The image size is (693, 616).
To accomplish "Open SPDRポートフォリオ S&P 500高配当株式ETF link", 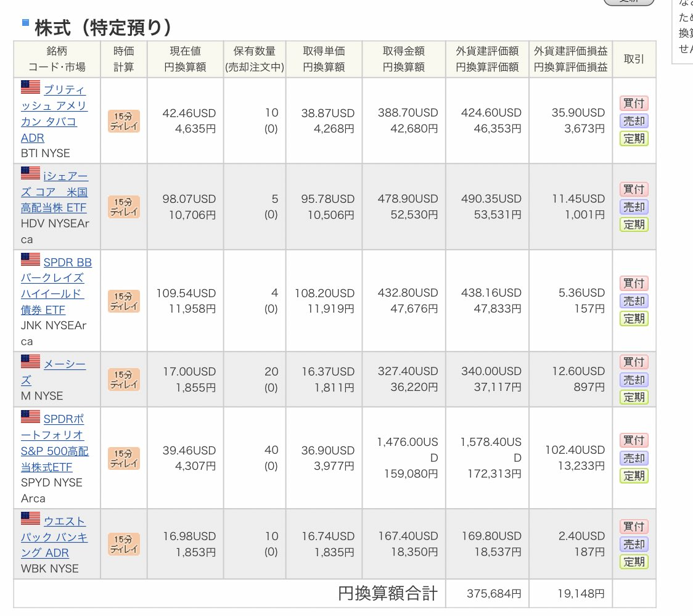I will pos(55,443).
